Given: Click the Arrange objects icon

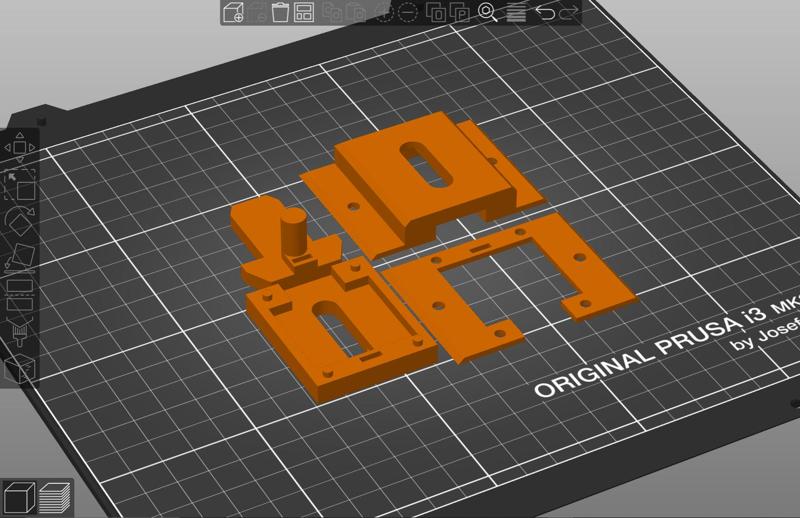Looking at the screenshot, I should tap(305, 13).
